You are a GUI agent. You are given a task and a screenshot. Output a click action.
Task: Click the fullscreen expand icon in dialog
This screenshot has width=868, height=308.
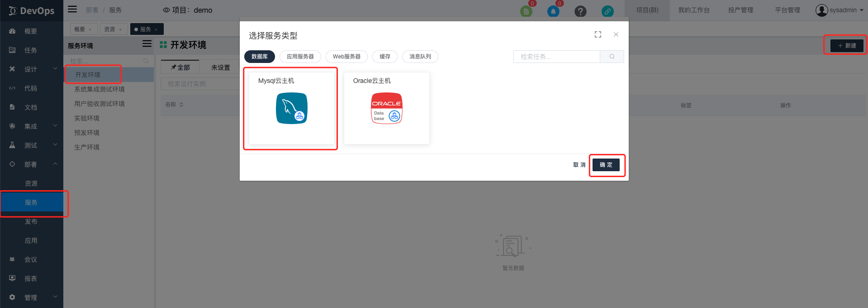pos(598,34)
